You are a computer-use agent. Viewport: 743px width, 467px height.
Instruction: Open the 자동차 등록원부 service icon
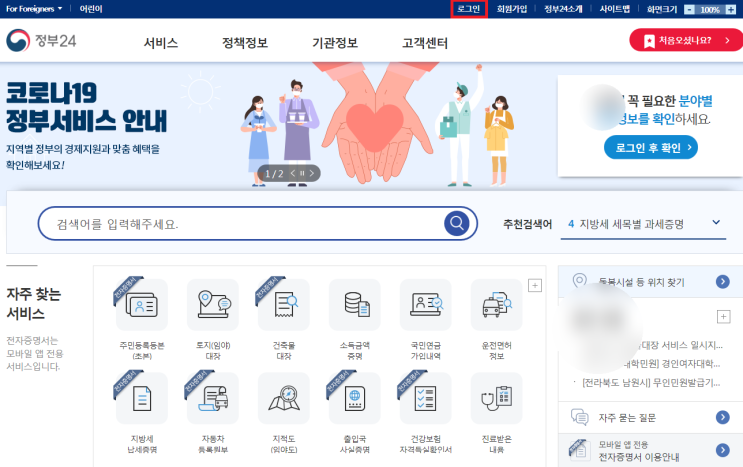pyautogui.click(x=213, y=398)
